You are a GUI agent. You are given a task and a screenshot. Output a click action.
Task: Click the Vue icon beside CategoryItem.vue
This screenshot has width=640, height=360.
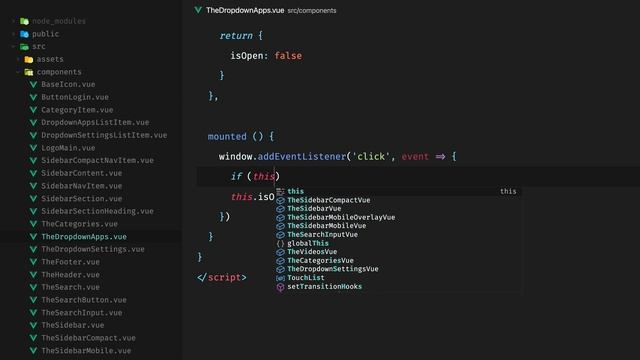[33, 110]
